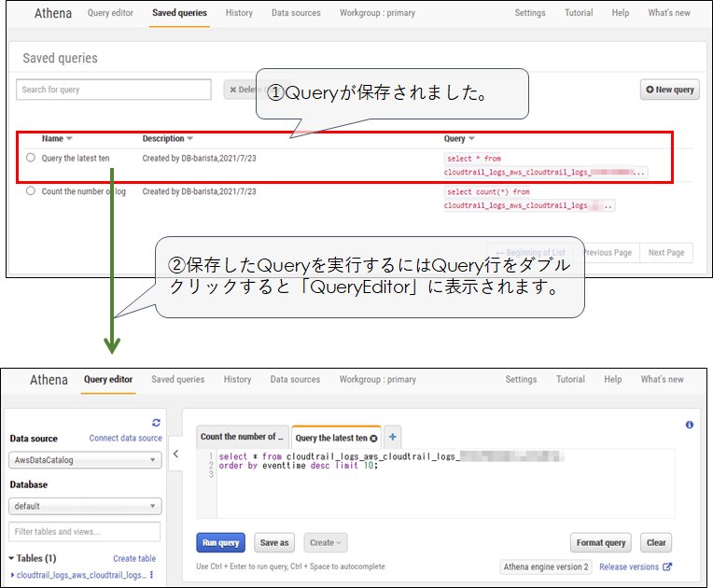The image size is (713, 588).
Task: Open the default database dropdown
Action: pyautogui.click(x=85, y=506)
